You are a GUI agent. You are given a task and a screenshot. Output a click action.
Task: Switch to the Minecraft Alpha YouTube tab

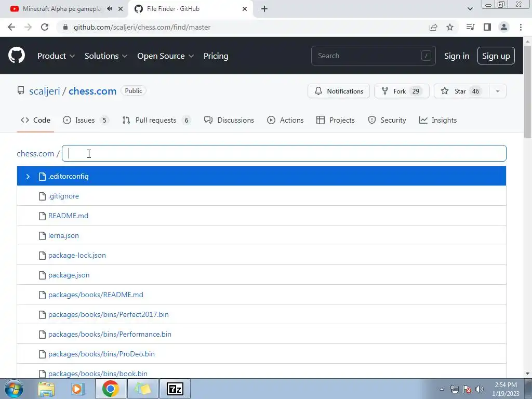[61, 9]
